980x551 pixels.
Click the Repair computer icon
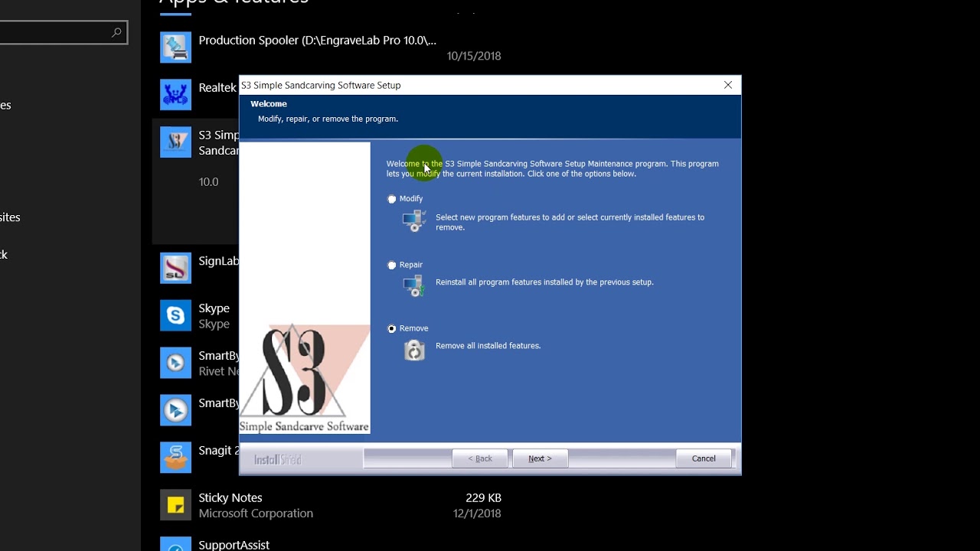point(414,285)
